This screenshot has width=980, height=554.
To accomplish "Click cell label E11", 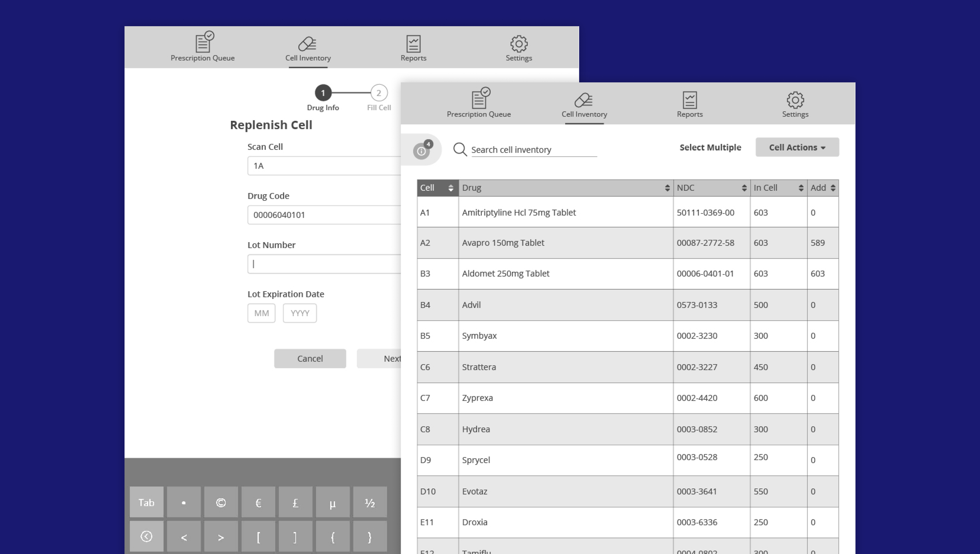I will coord(427,522).
